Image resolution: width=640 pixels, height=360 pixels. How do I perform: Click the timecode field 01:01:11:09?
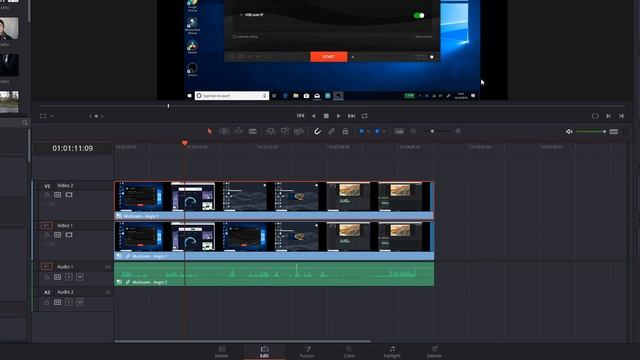[73, 148]
